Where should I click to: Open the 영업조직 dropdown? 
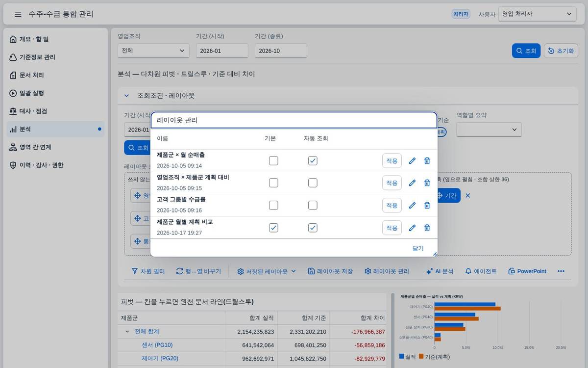pyautogui.click(x=153, y=51)
